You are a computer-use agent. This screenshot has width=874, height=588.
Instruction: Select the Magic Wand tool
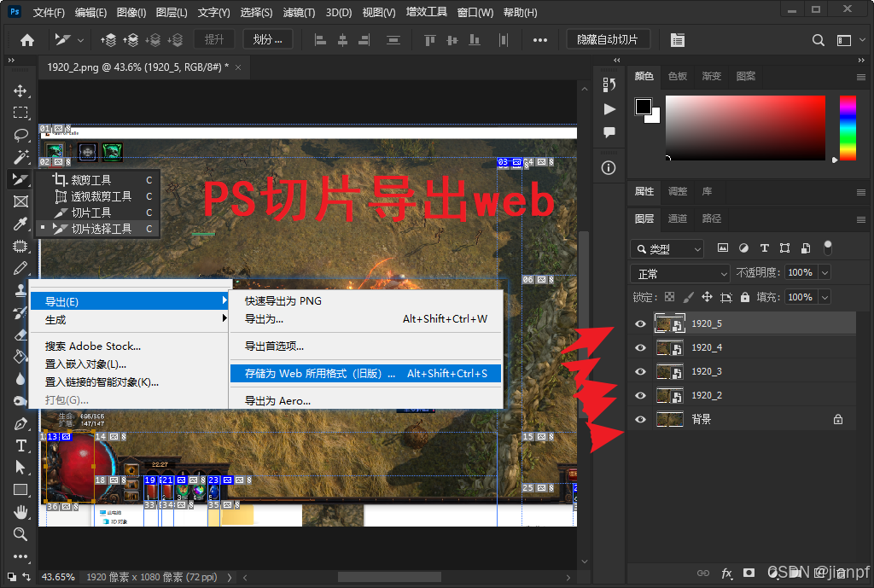pos(20,157)
